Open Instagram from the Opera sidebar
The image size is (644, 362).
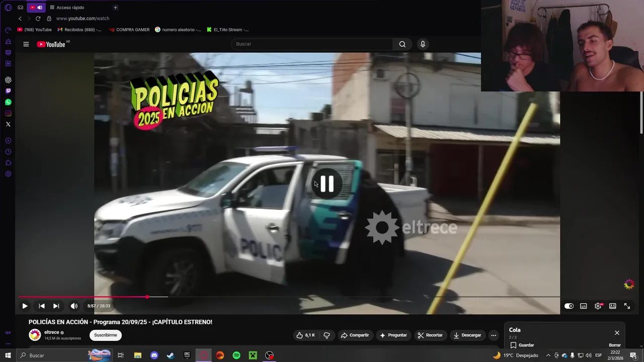pos(8,113)
